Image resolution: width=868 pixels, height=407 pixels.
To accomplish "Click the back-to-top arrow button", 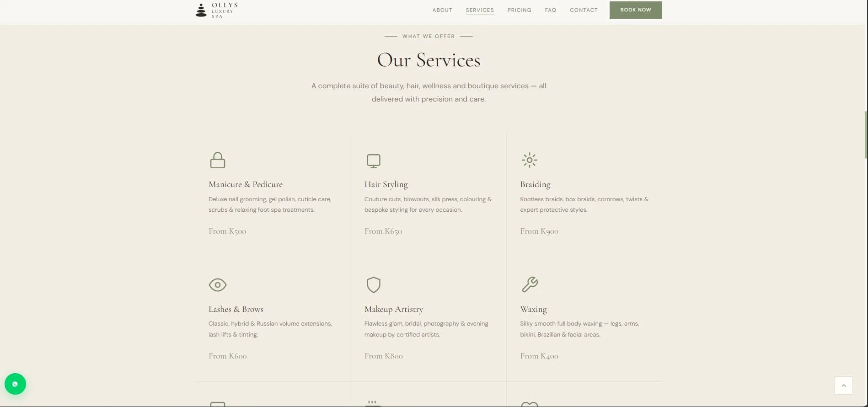I will (x=844, y=386).
